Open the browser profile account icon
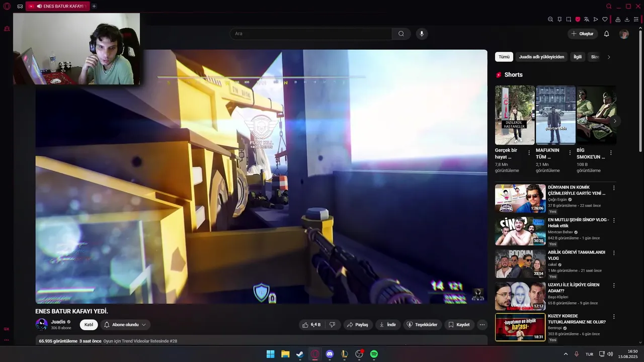 tap(618, 19)
